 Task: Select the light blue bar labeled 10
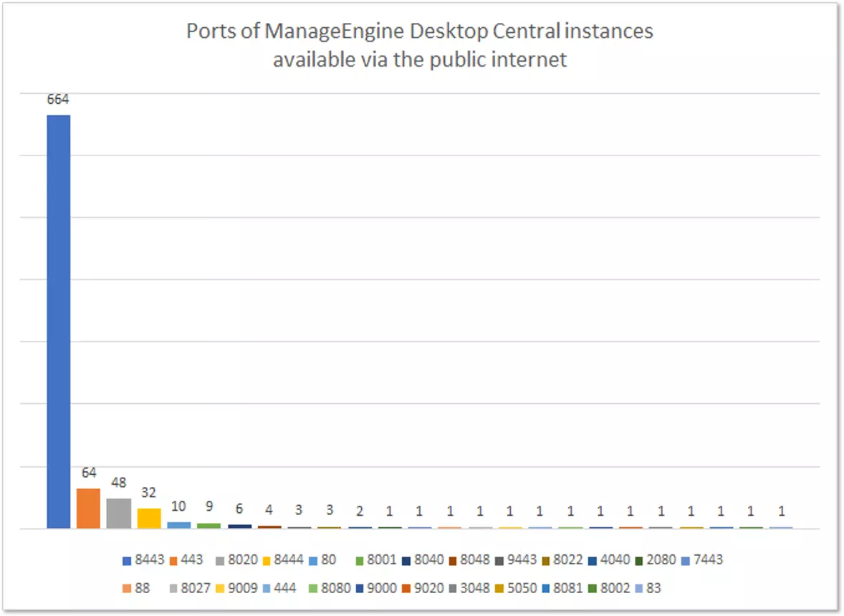coord(179,525)
